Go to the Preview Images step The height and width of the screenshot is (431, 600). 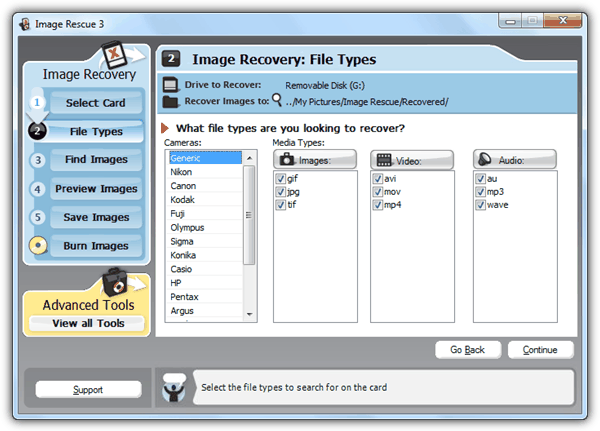click(96, 189)
